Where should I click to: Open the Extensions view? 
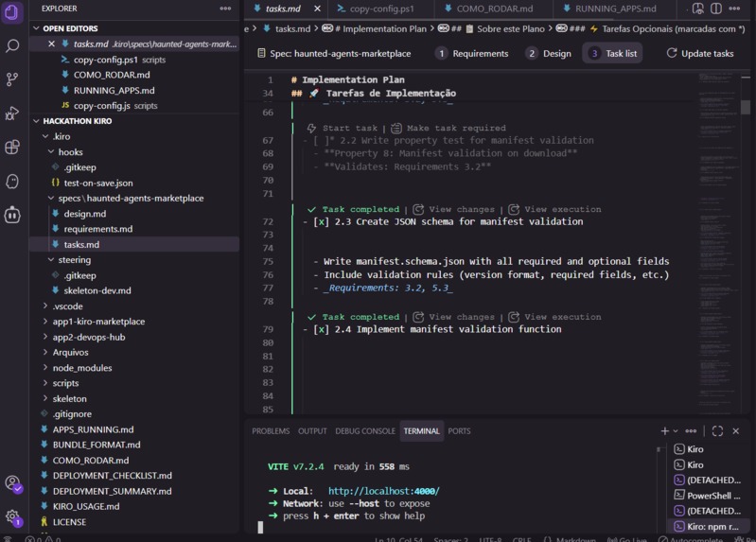click(x=12, y=147)
